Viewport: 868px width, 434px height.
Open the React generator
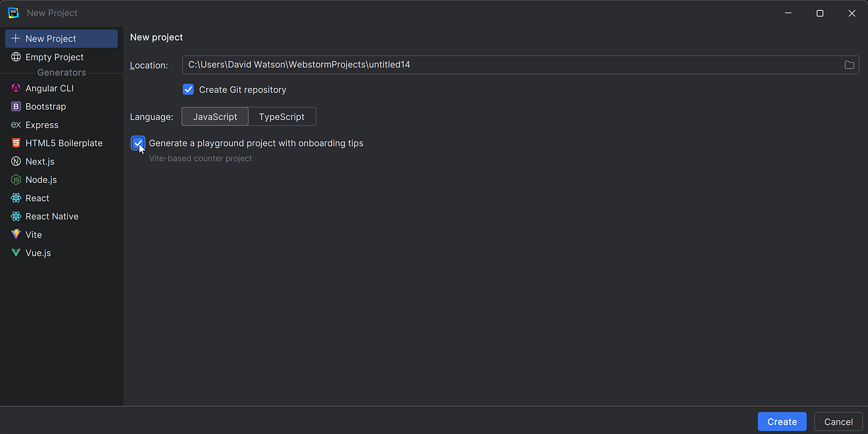pyautogui.click(x=37, y=198)
